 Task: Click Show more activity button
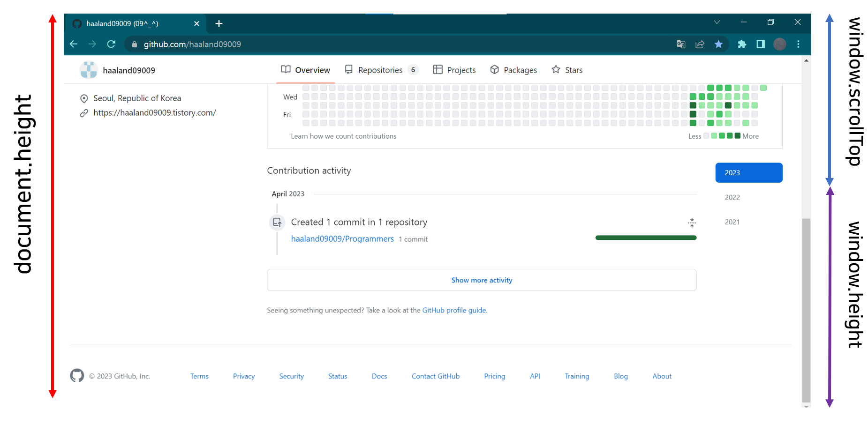(482, 280)
